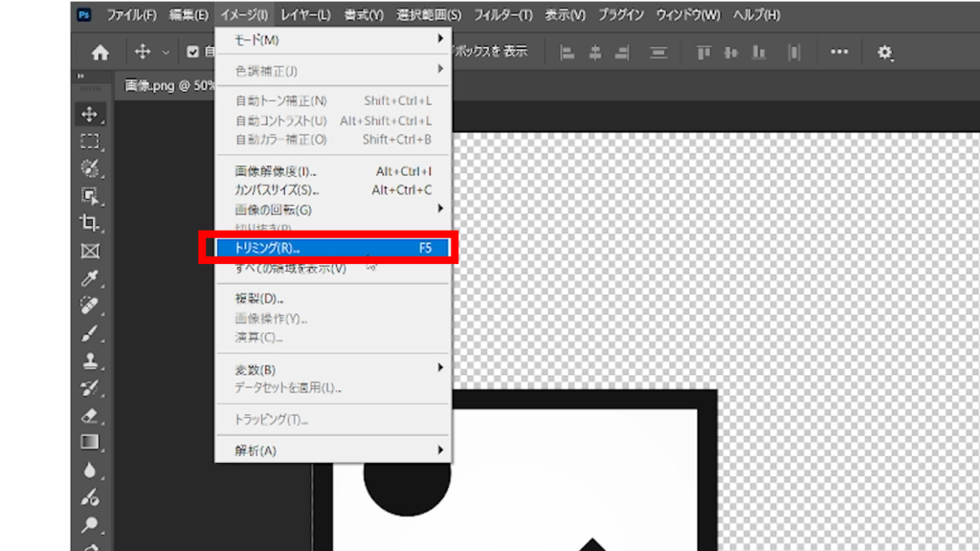Select the Pen tool

click(x=89, y=546)
